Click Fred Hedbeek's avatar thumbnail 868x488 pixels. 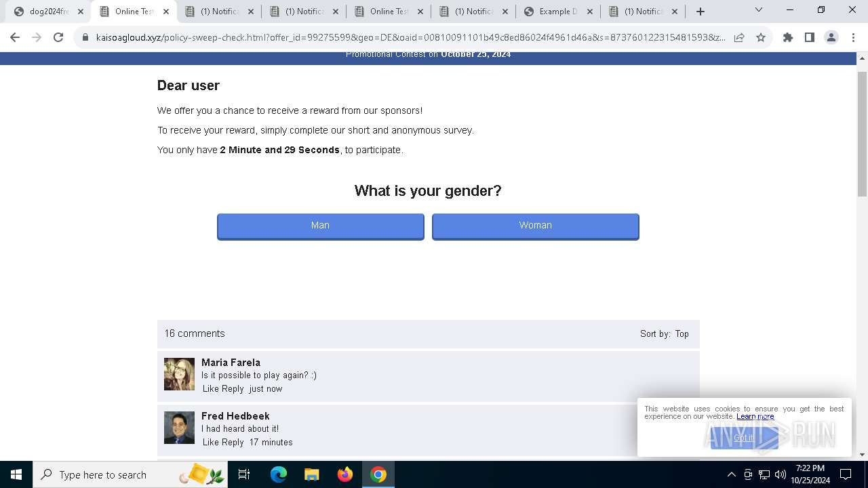(179, 428)
